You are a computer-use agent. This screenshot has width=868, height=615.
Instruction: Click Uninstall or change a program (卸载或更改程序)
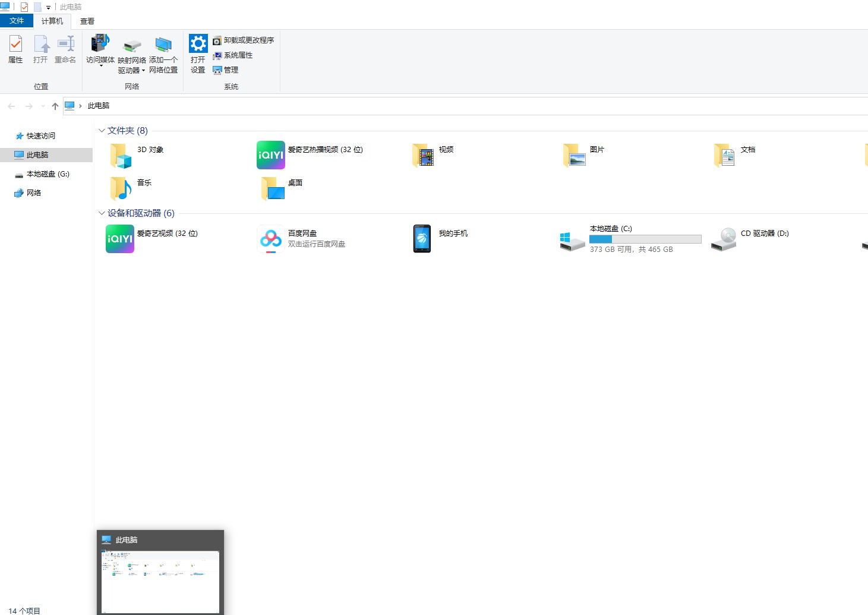[x=244, y=40]
